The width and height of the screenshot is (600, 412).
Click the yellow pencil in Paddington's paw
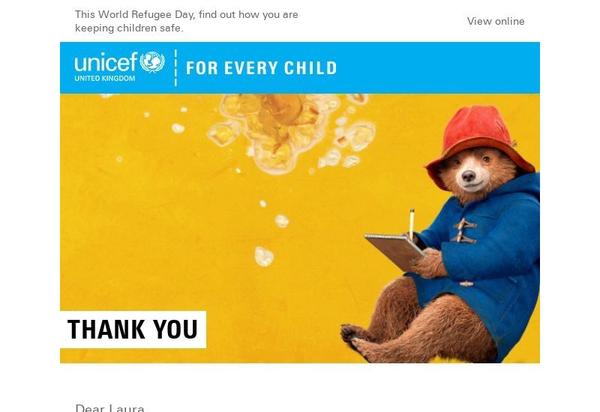pos(412,224)
